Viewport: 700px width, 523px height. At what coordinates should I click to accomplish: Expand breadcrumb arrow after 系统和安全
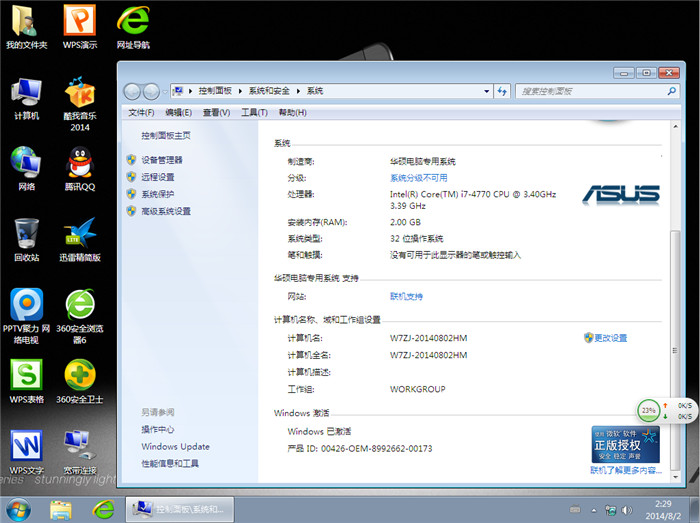pos(298,91)
